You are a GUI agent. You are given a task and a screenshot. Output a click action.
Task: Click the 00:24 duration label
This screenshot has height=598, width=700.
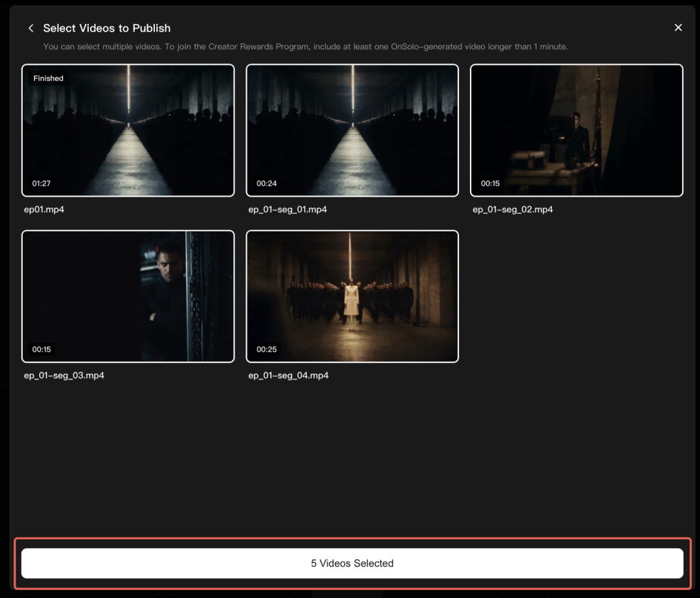(266, 183)
